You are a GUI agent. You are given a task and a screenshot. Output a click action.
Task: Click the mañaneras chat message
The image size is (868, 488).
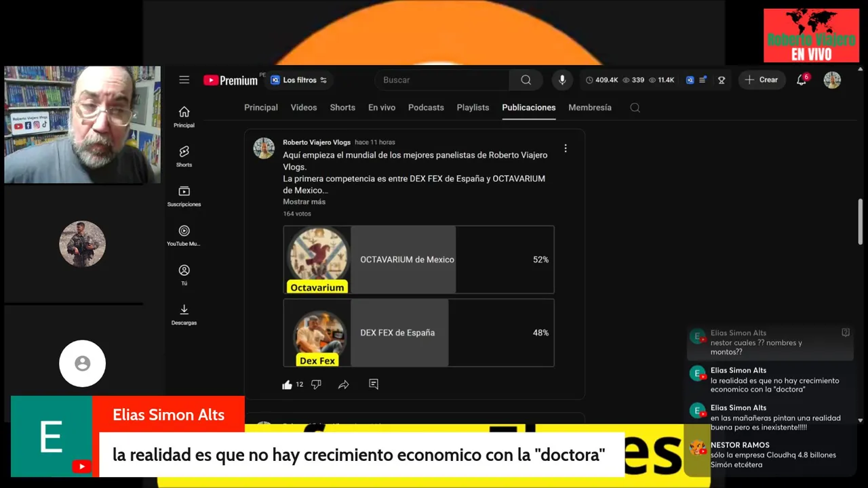(770, 418)
